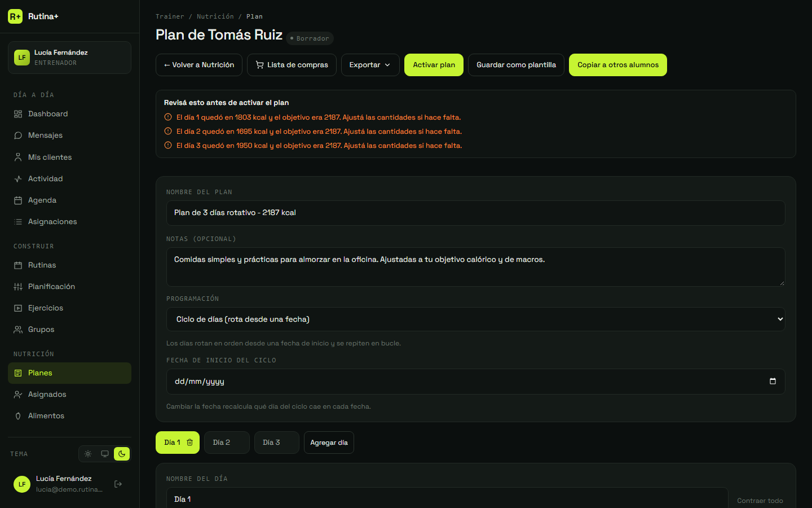Click the Fecha de inicio date field
Image resolution: width=812 pixels, height=508 pixels.
coord(475,382)
